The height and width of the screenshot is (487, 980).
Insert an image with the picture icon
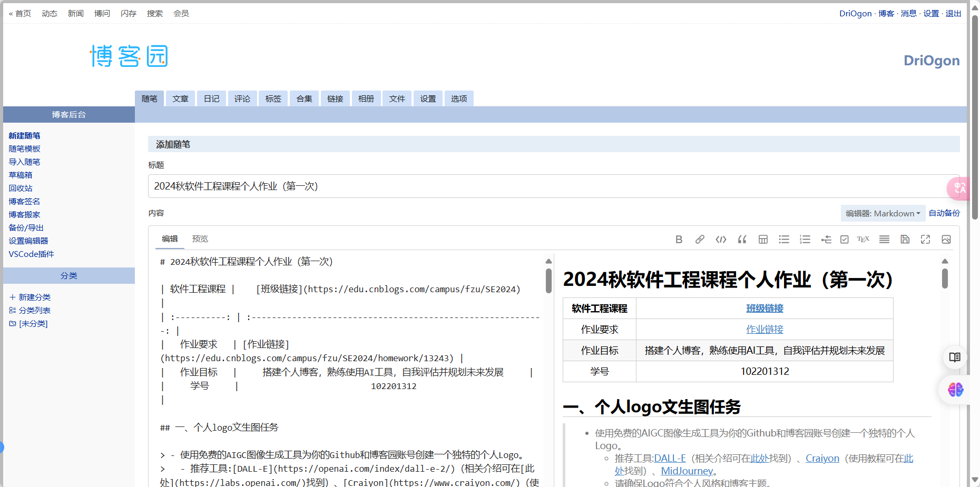946,240
